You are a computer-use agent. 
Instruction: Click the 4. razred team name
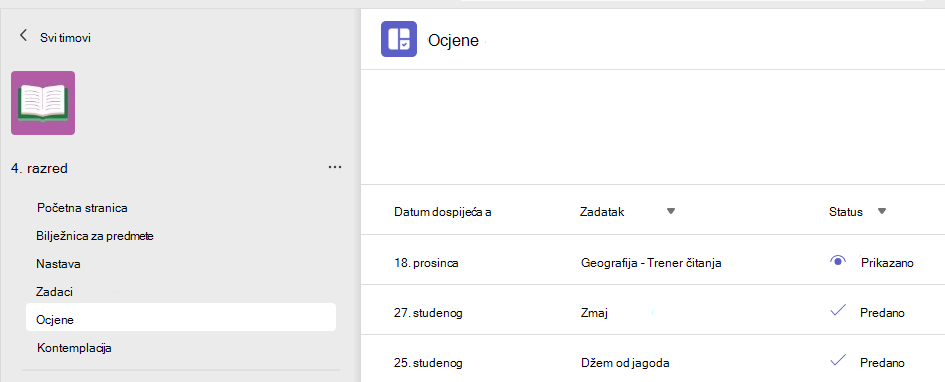tap(39, 168)
